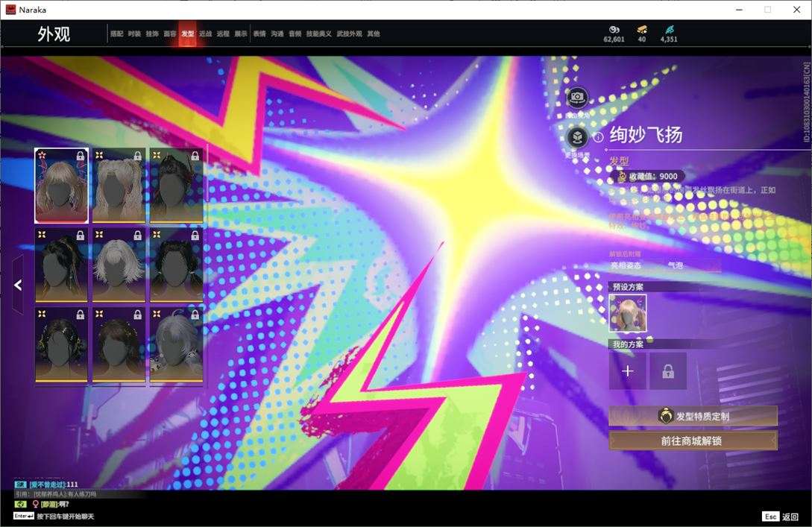Click the green chat channel icon
The image size is (812, 527).
click(x=20, y=504)
